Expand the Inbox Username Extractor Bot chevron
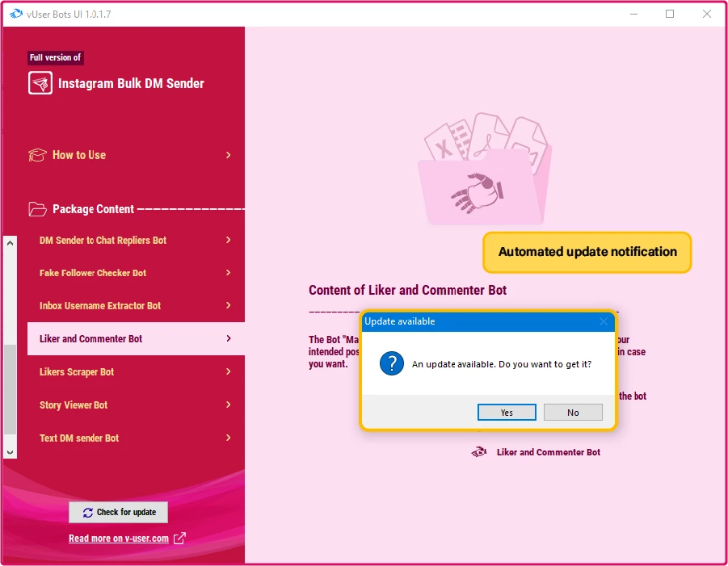 pyautogui.click(x=229, y=305)
